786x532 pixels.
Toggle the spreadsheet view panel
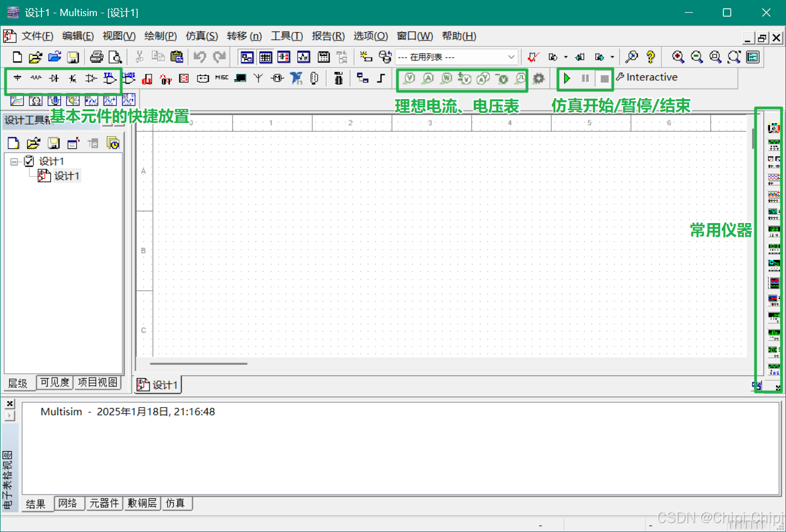(266, 57)
